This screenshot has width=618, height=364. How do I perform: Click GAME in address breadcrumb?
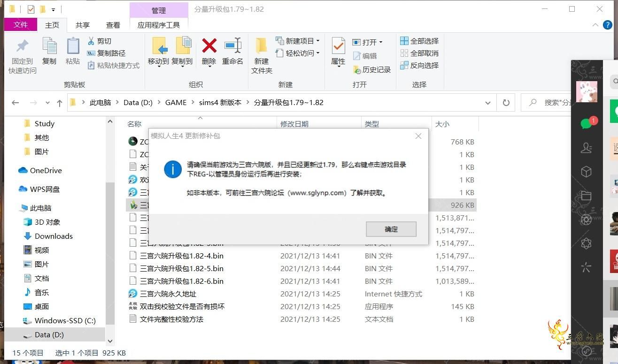coord(176,102)
